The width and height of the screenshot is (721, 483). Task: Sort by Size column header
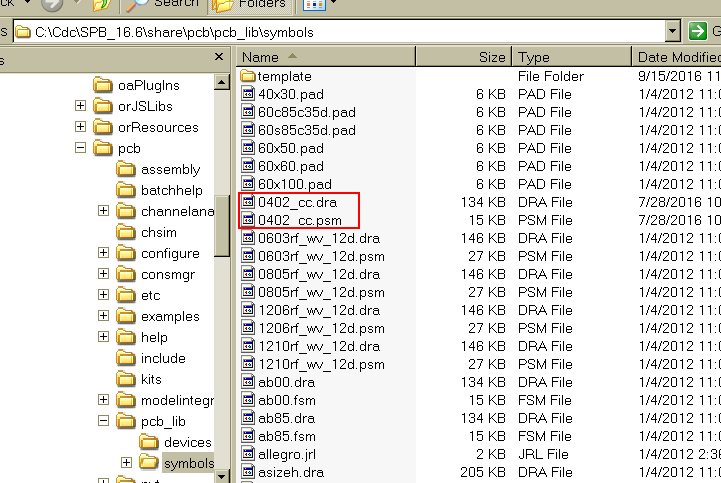tap(464, 57)
